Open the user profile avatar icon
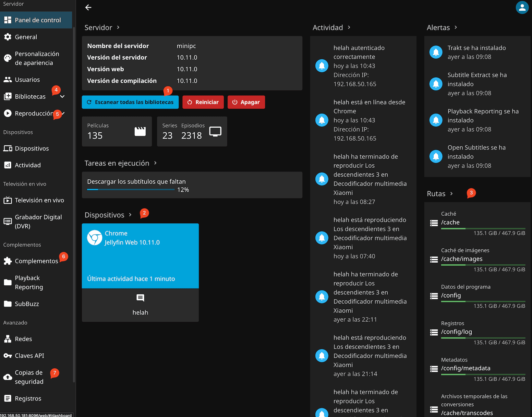This screenshot has height=417, width=532. pos(522,7)
